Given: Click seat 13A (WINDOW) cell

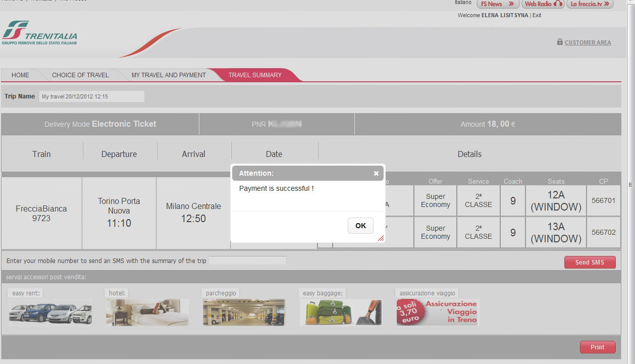Looking at the screenshot, I should click(556, 232).
